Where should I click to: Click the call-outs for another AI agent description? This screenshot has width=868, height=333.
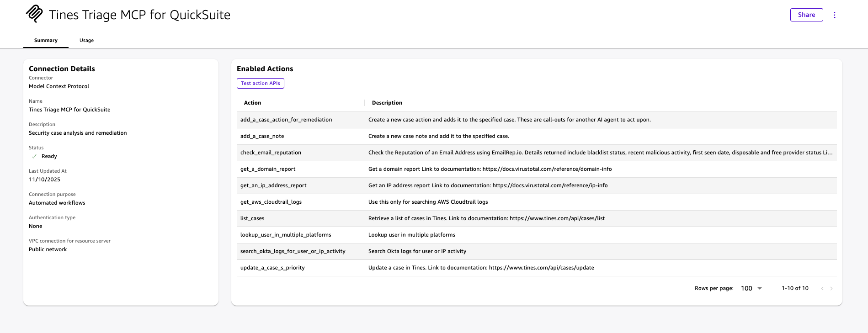click(x=510, y=120)
